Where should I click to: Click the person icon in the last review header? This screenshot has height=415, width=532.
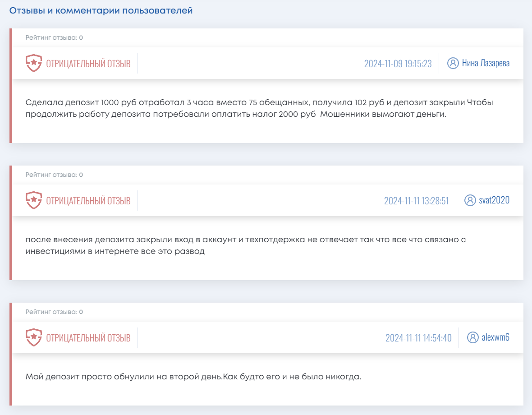point(473,337)
